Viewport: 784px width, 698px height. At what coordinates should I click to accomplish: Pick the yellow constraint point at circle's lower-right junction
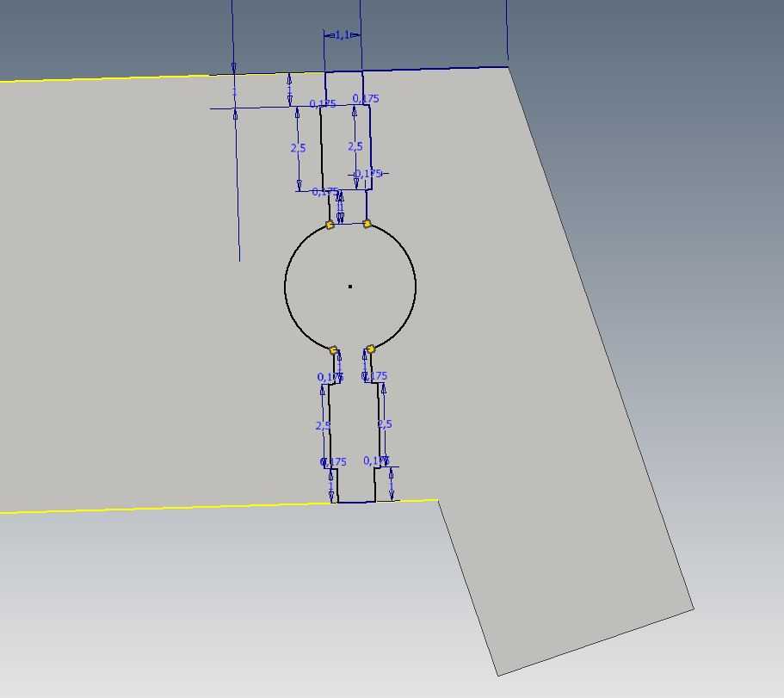[x=371, y=349]
